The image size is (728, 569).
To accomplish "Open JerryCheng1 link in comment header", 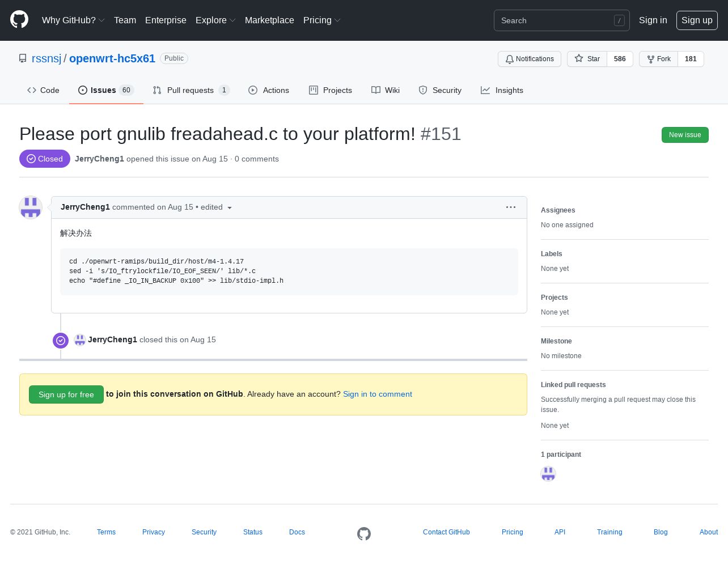I will (x=85, y=207).
